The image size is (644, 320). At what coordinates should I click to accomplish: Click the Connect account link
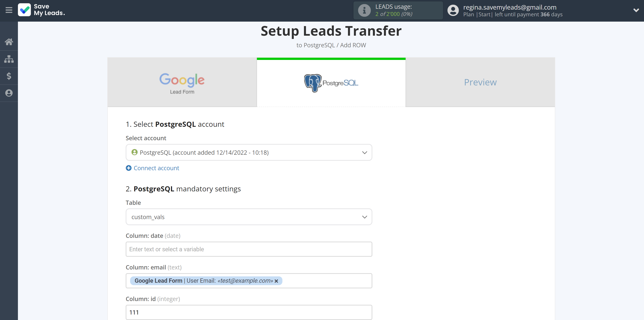coord(153,168)
